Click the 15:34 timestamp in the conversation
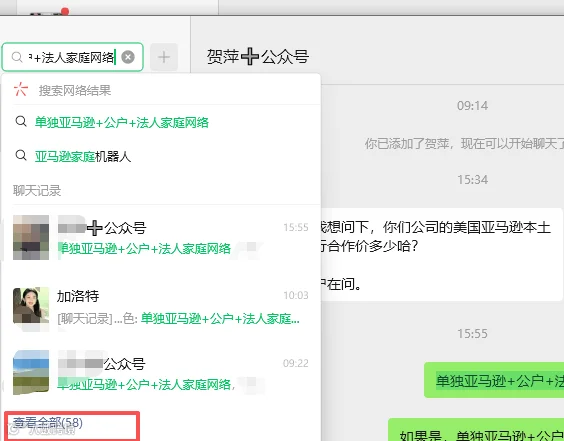 click(x=472, y=179)
